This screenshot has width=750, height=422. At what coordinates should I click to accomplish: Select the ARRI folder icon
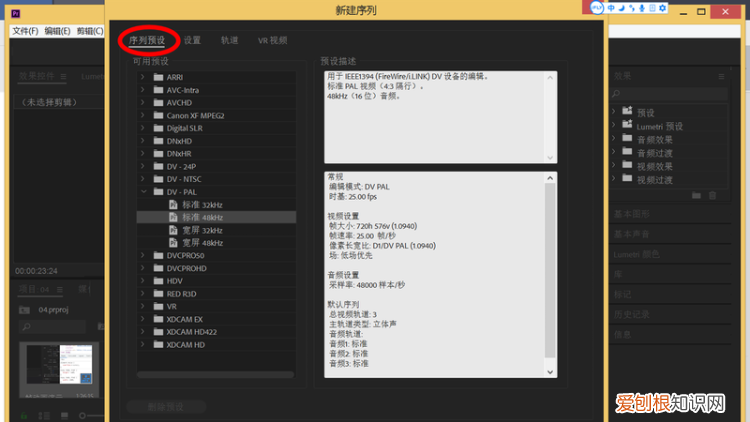click(x=158, y=77)
